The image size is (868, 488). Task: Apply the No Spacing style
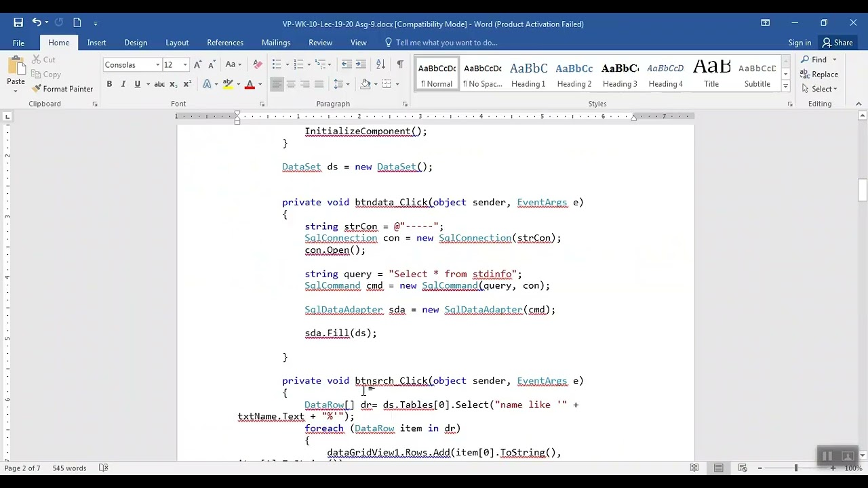point(483,75)
